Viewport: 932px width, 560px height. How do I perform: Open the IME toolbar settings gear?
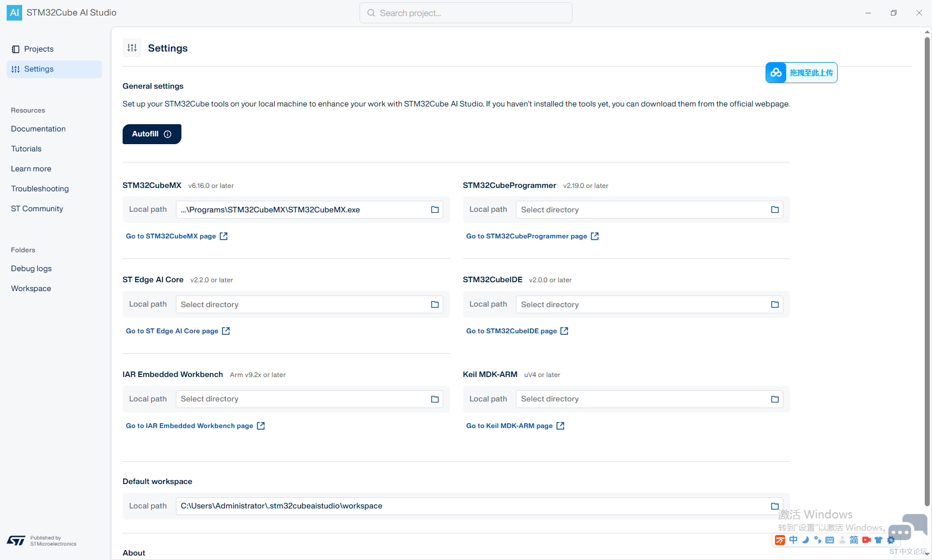tap(891, 540)
